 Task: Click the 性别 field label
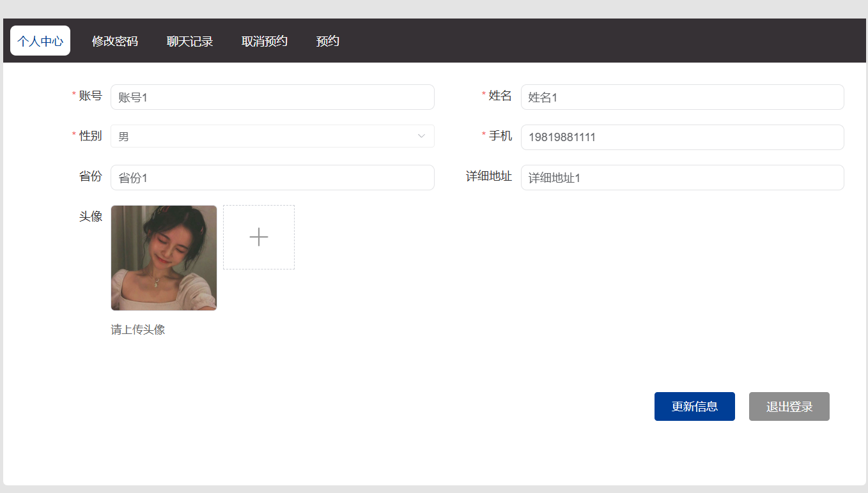pyautogui.click(x=90, y=136)
